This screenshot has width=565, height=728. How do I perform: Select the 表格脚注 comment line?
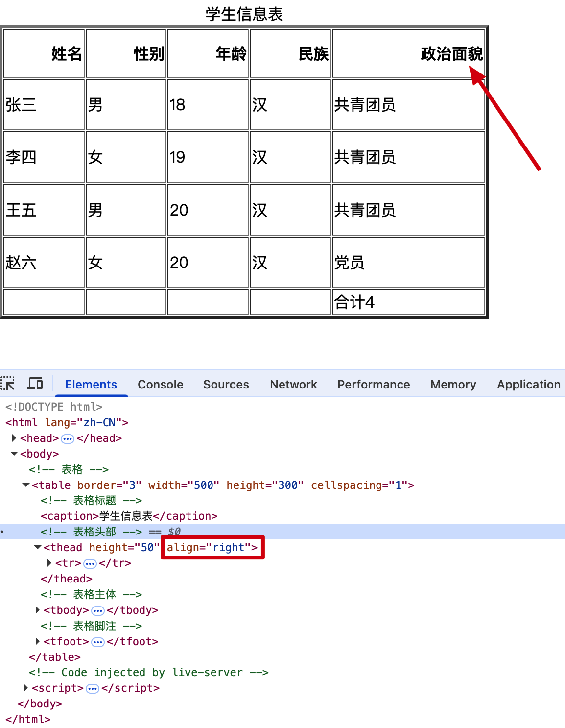click(91, 626)
